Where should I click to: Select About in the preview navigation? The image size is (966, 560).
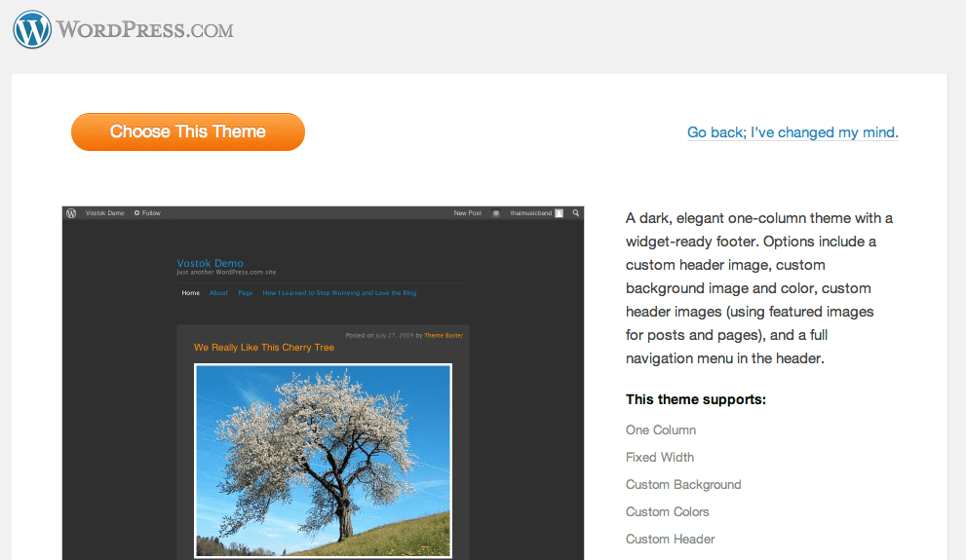(x=218, y=293)
